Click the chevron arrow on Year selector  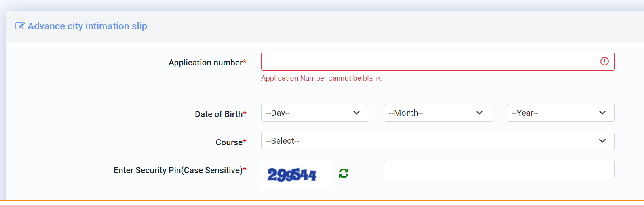[x=602, y=113]
